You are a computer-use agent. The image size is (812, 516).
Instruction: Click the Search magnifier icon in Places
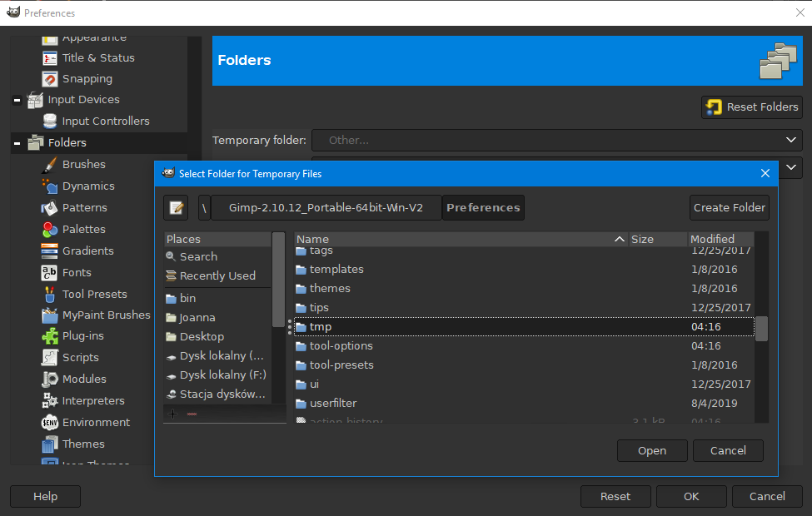pos(171,256)
